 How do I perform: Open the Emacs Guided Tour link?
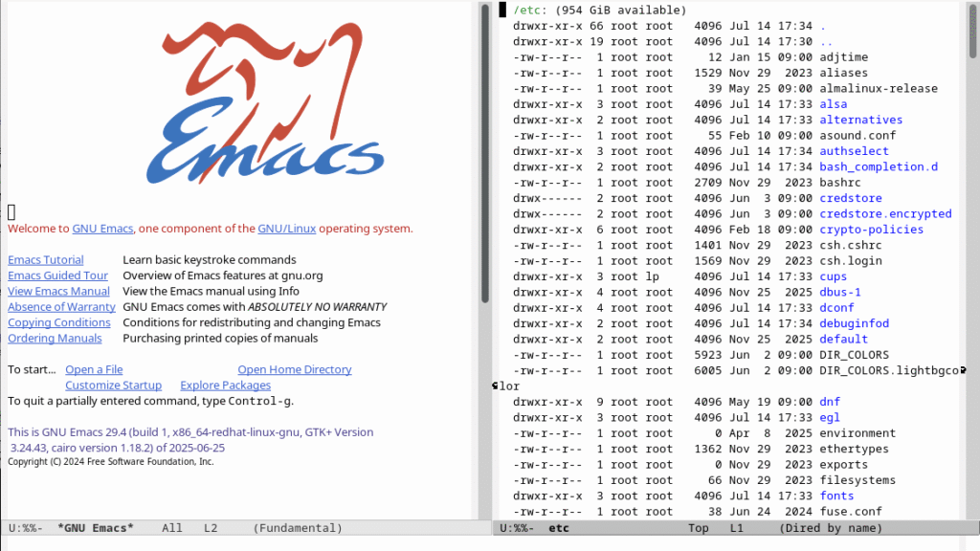point(57,275)
